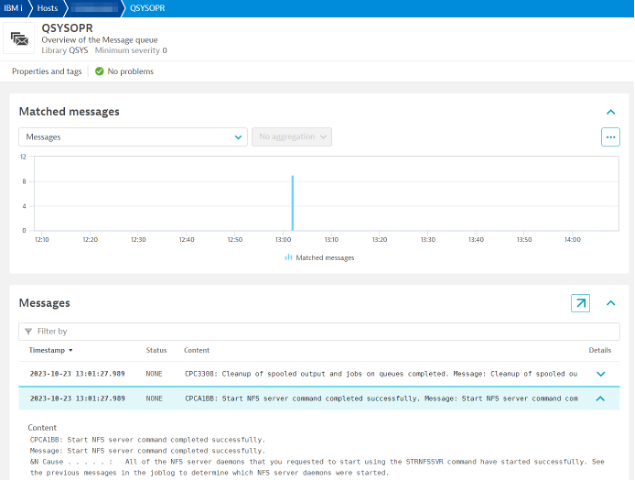Open the Messages metric dropdown
This screenshot has height=480, width=635.
click(x=133, y=137)
